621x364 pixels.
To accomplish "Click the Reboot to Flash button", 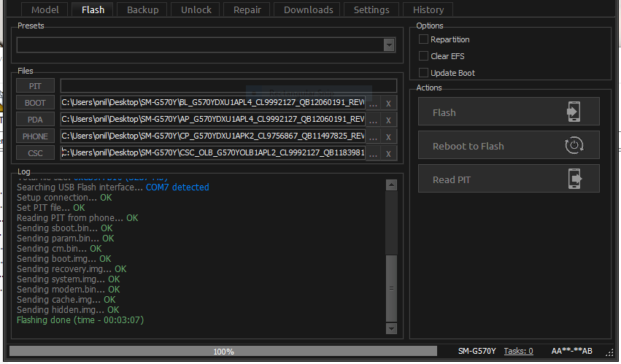I will pyautogui.click(x=509, y=145).
